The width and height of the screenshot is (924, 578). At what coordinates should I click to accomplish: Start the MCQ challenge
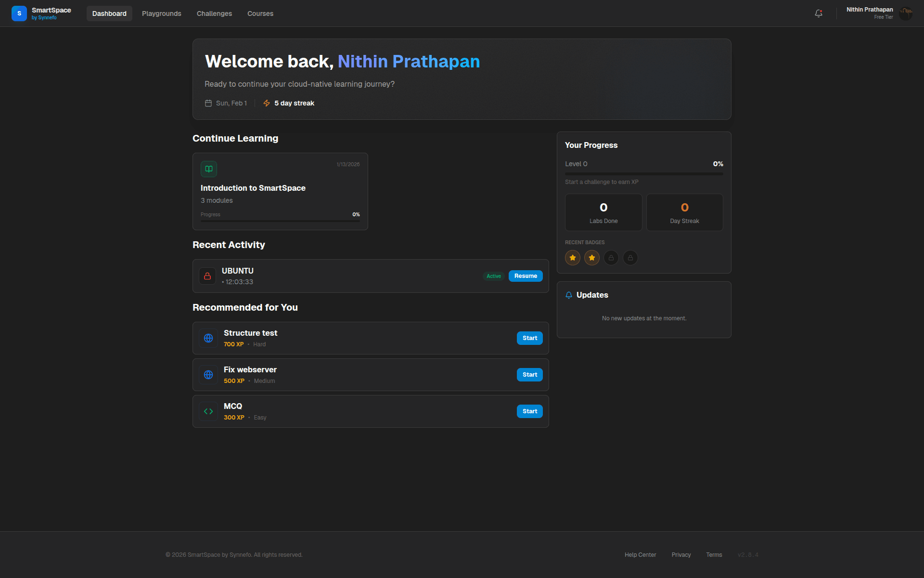pyautogui.click(x=529, y=411)
